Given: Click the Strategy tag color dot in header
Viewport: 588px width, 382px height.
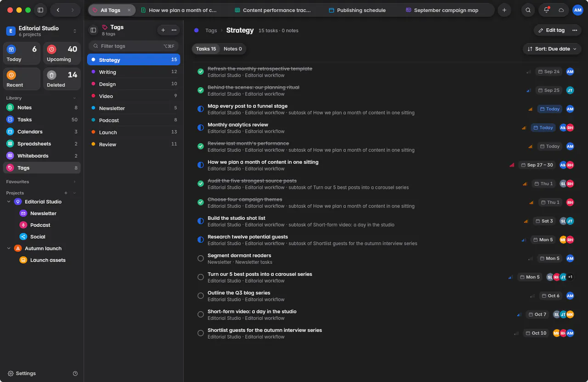Looking at the screenshot, I should click(197, 30).
